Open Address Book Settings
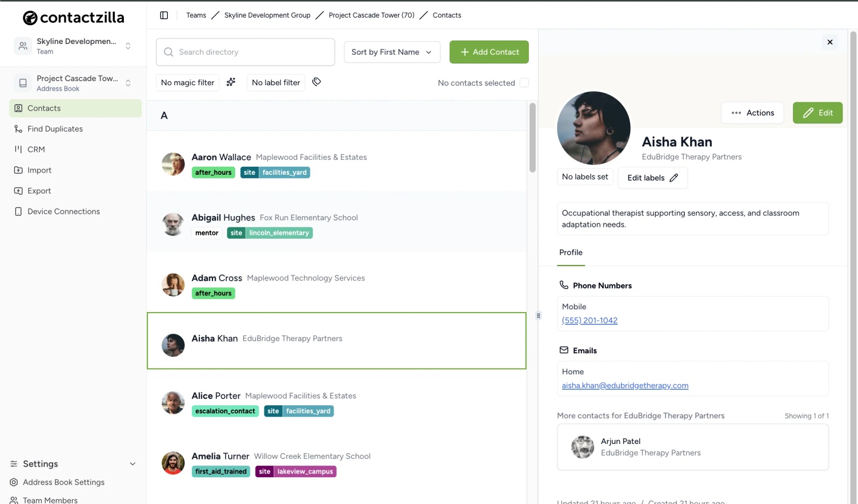Image resolution: width=858 pixels, height=504 pixels. click(57, 482)
